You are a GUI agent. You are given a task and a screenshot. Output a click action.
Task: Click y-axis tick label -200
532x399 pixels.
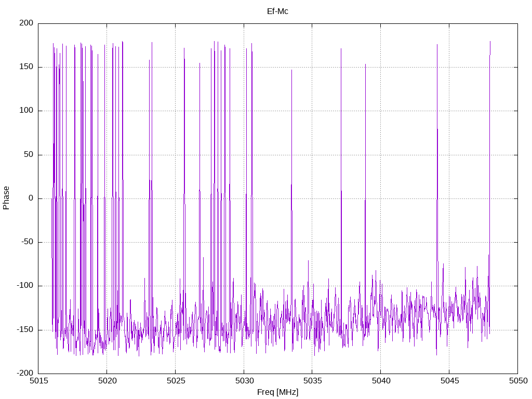pos(25,373)
